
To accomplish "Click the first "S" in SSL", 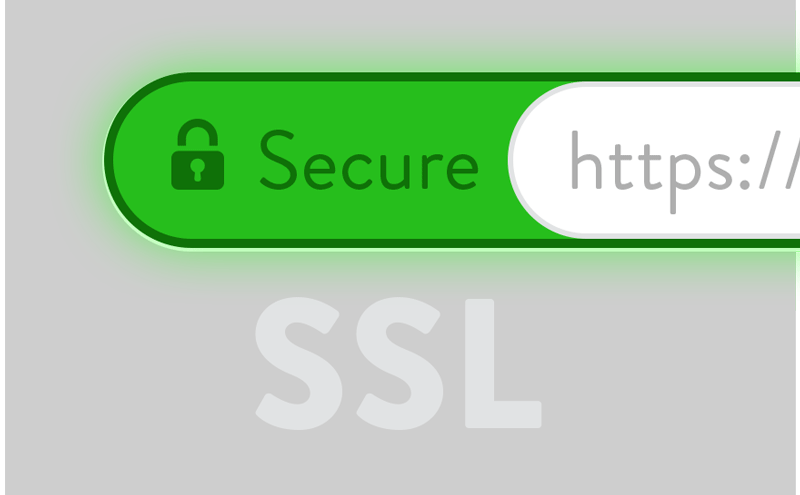I will 299,363.
